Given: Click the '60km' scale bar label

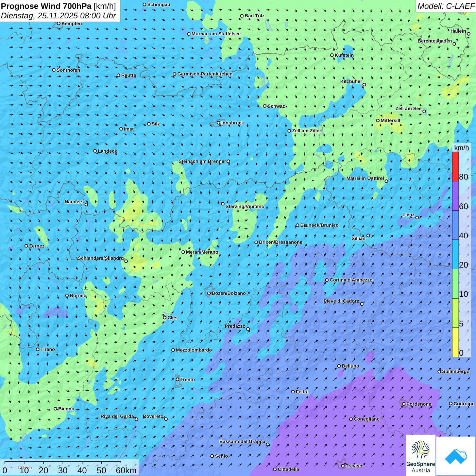Looking at the screenshot, I should pyautogui.click(x=126, y=470).
